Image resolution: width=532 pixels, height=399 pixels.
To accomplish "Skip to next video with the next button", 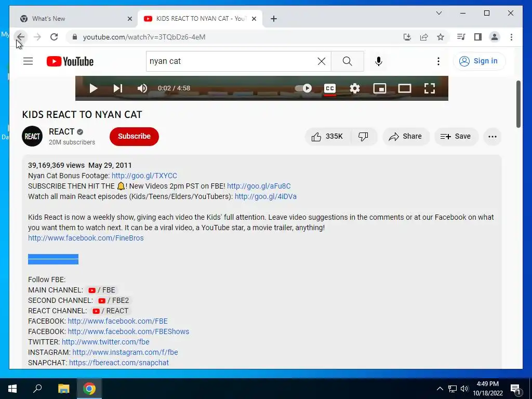I will [x=117, y=88].
